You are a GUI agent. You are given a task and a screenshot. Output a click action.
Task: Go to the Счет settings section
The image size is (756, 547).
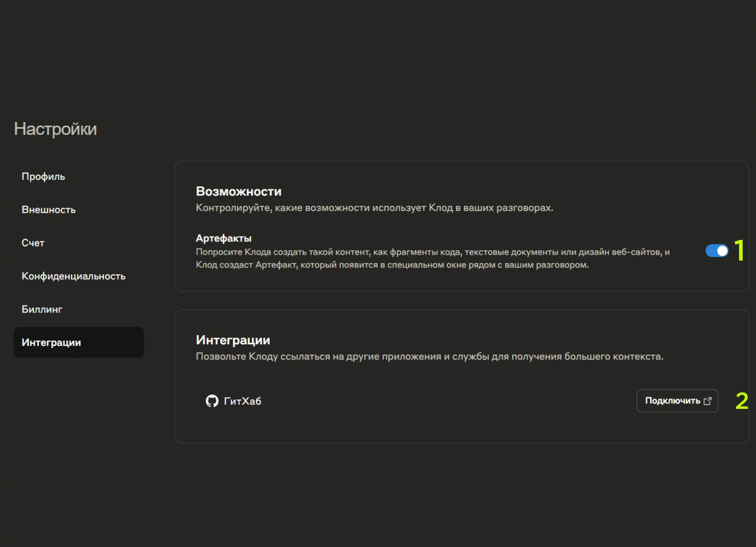click(x=33, y=243)
